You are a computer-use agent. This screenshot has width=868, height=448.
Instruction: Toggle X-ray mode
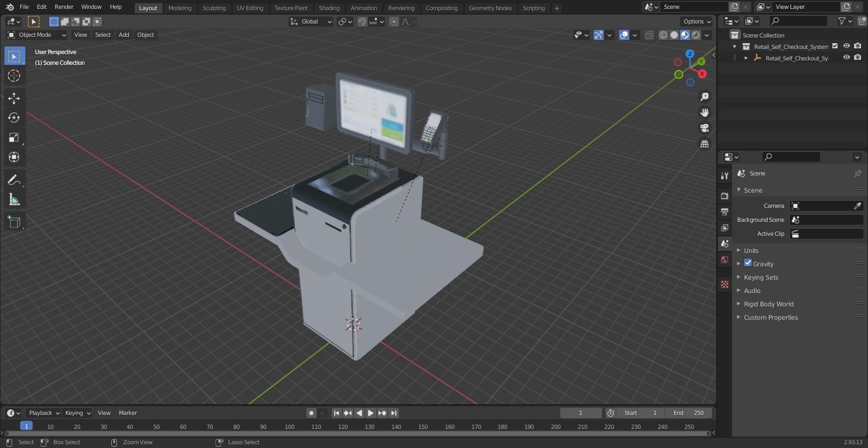click(x=649, y=35)
